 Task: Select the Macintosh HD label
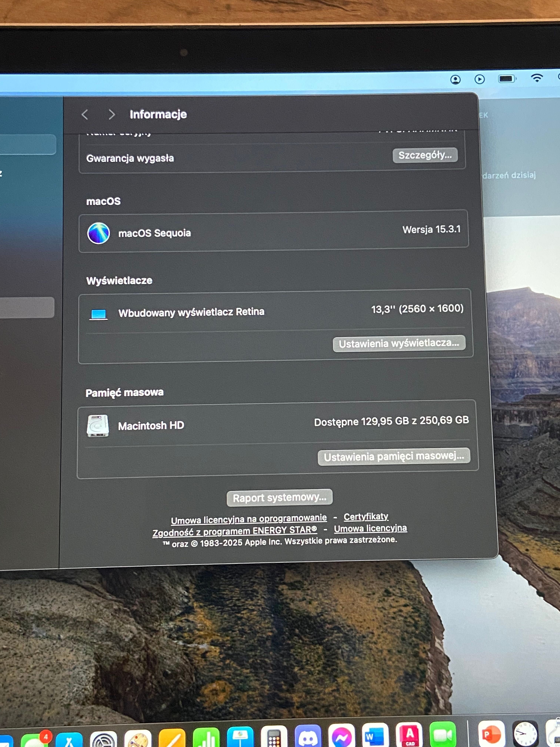point(151,426)
